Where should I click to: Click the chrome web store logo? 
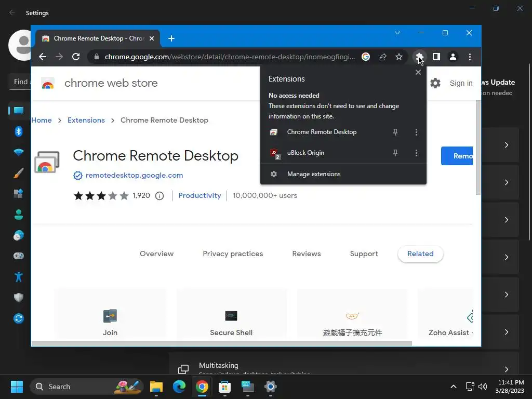(x=48, y=83)
